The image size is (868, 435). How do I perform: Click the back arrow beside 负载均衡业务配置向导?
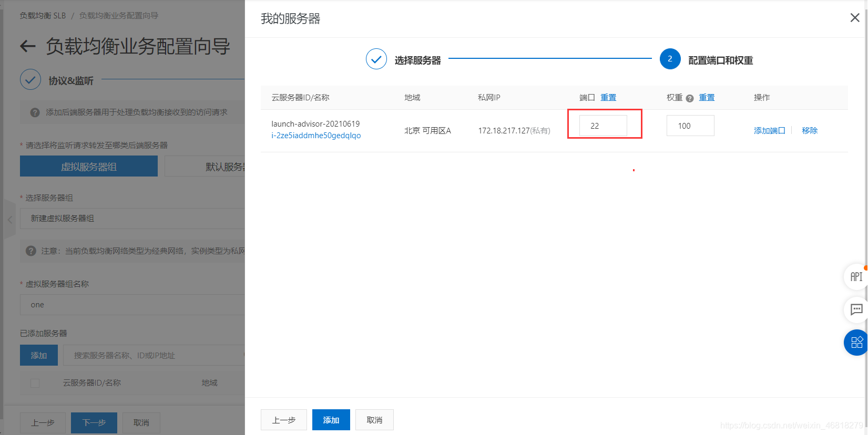pos(28,46)
